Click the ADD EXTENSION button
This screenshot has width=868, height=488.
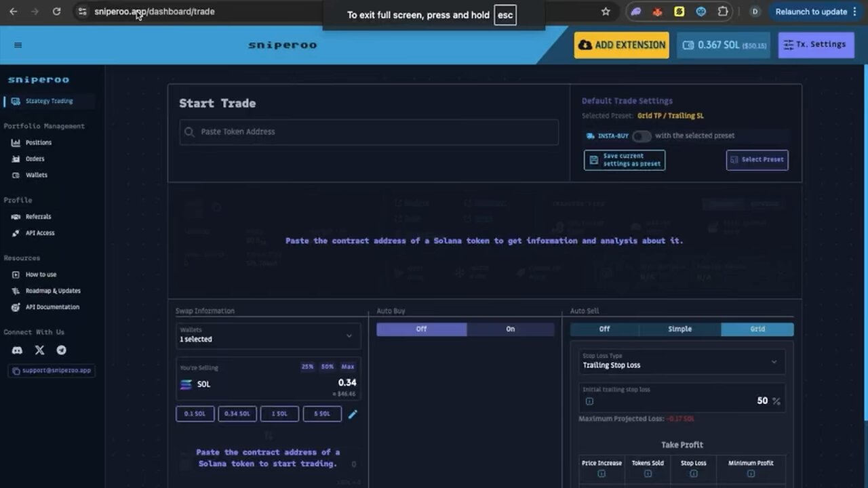622,45
